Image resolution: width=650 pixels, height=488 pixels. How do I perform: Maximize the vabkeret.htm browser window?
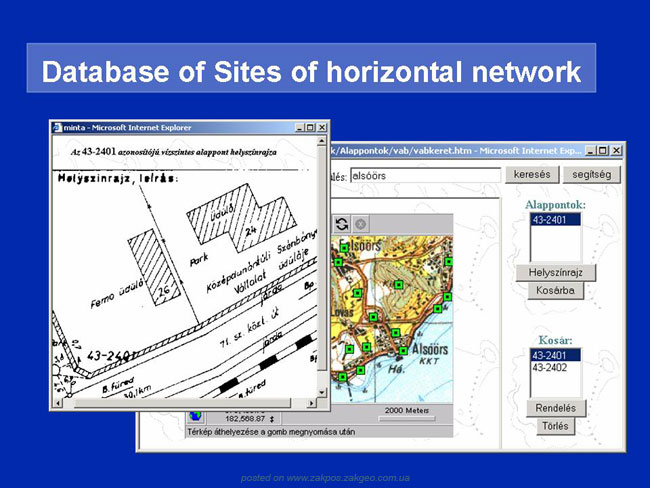(603, 151)
